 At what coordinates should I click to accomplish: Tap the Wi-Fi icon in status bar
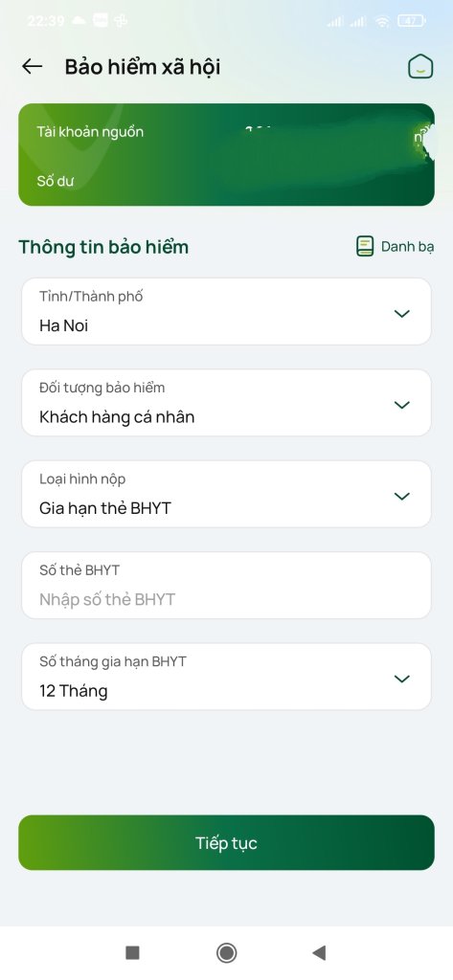382,21
